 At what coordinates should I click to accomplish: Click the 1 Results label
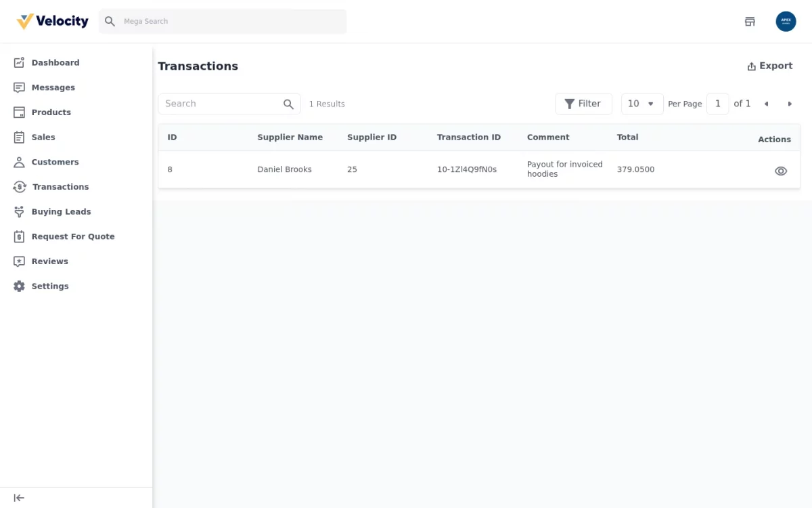point(327,104)
